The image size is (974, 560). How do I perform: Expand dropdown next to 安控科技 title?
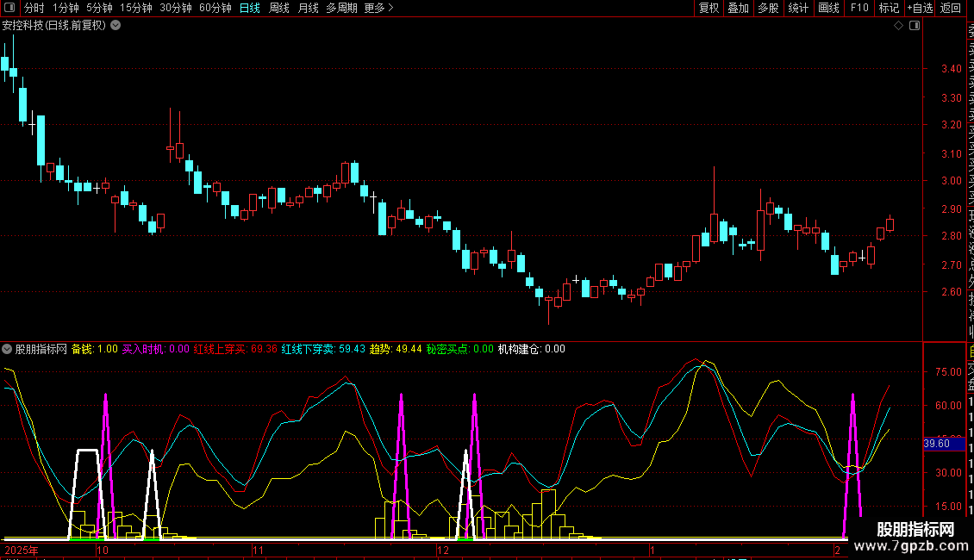pos(116,26)
